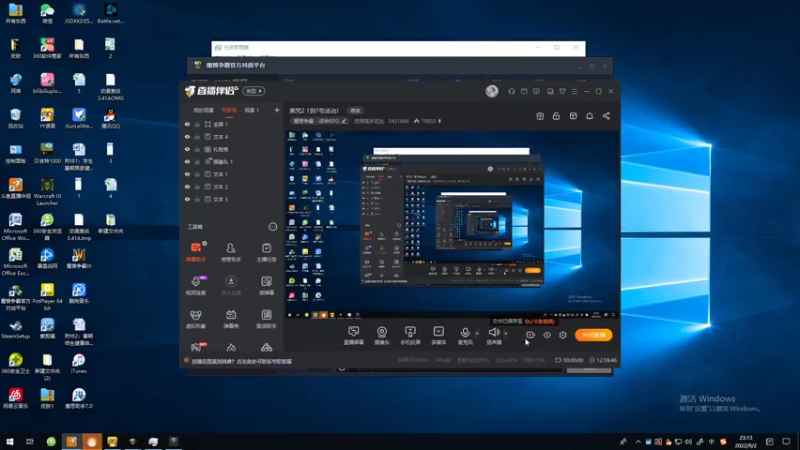Switch to the orange highlighted scene tab
Screen dimensions: 800x450
pyautogui.click(x=229, y=110)
